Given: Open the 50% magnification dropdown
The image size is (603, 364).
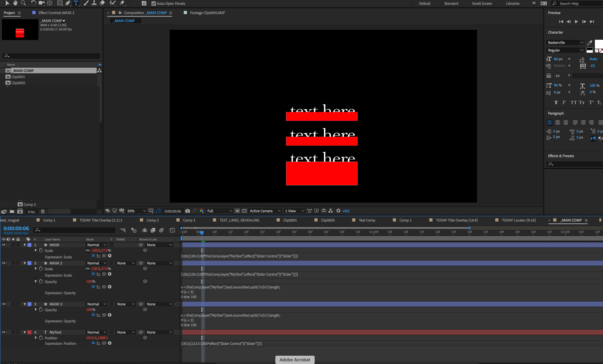Looking at the screenshot, I should (136, 211).
